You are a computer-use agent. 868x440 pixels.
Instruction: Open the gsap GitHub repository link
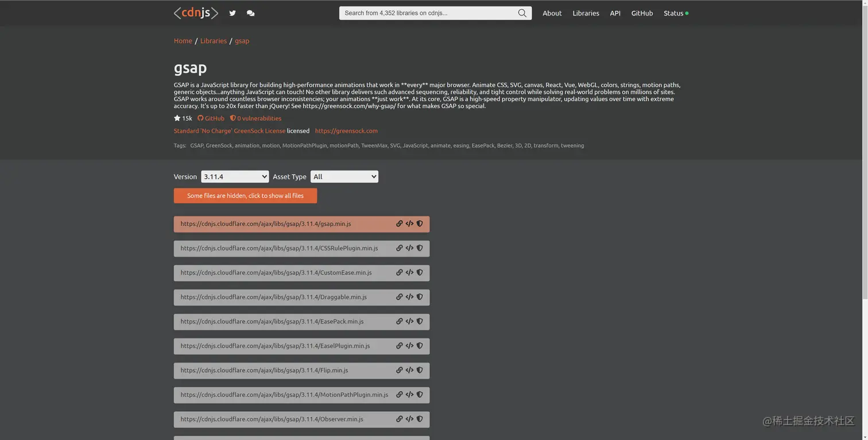211,118
